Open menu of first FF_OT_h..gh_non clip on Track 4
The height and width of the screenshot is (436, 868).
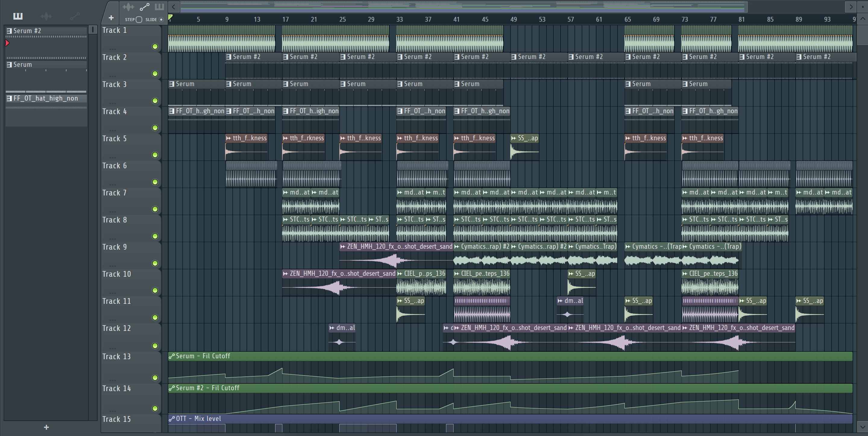point(172,111)
